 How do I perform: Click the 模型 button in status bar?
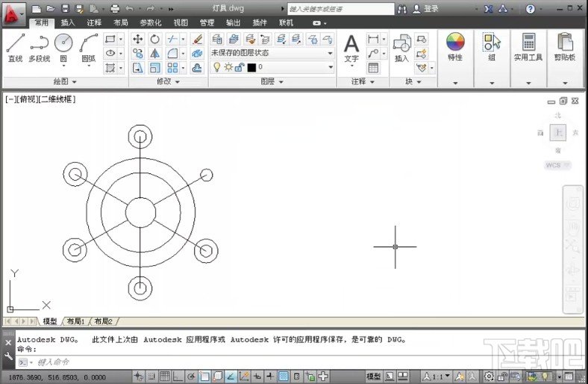point(373,376)
